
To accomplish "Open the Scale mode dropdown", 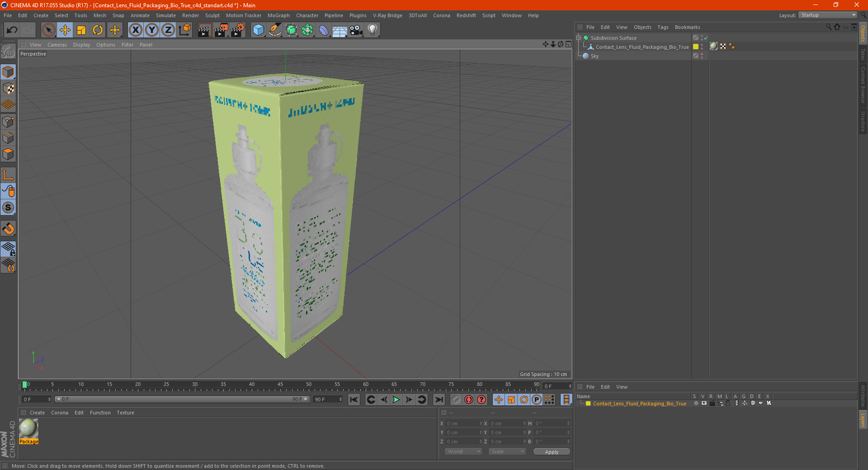I will click(507, 451).
